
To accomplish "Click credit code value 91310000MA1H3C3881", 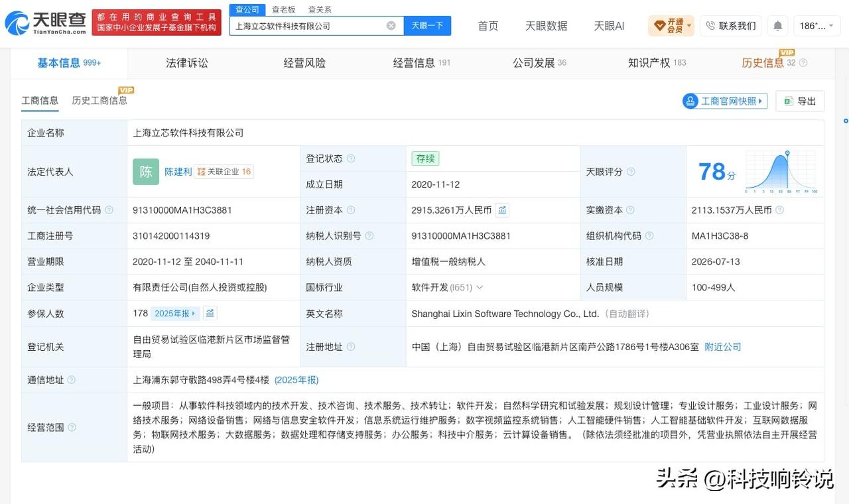I will 182,210.
